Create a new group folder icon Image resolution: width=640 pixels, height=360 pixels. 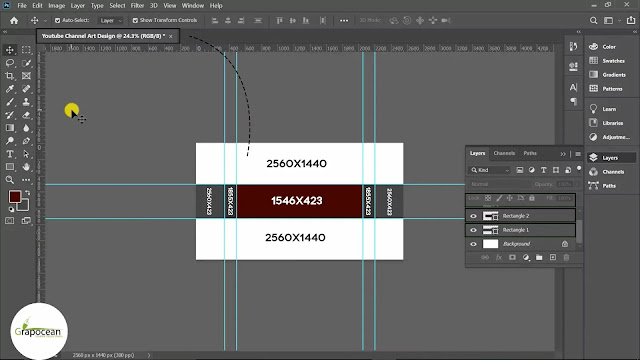point(539,258)
